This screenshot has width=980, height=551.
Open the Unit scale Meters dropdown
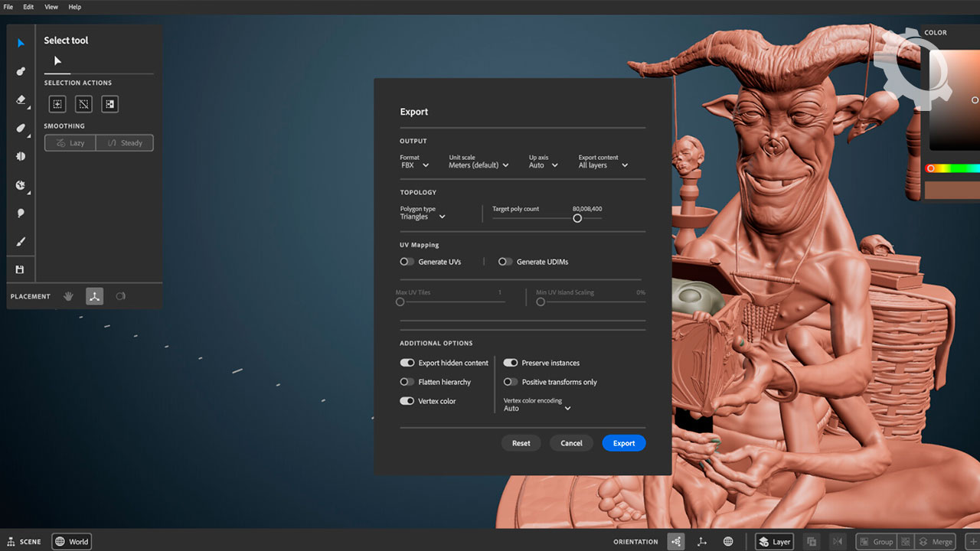pos(479,165)
